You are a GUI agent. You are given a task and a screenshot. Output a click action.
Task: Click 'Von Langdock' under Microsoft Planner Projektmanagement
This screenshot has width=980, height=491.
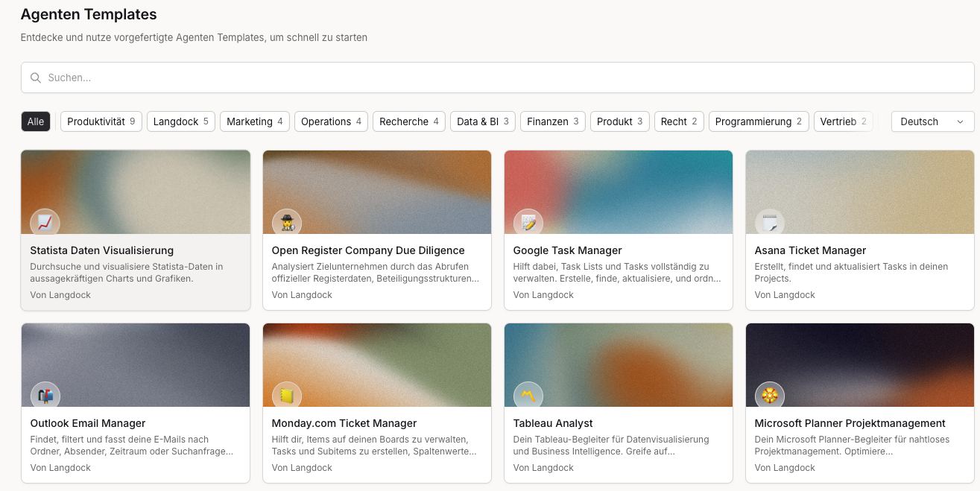(x=785, y=468)
